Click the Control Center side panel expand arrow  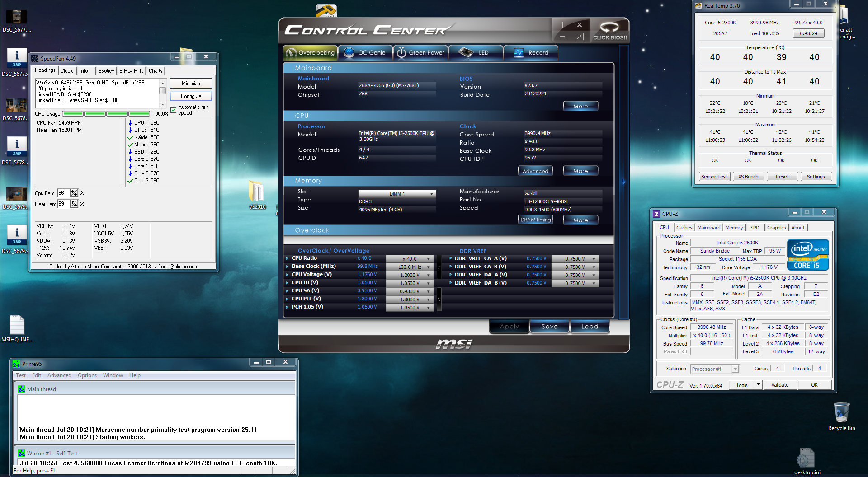(624, 182)
